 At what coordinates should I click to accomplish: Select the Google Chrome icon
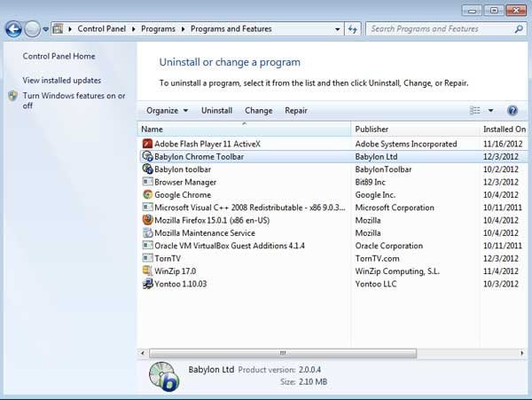click(147, 195)
